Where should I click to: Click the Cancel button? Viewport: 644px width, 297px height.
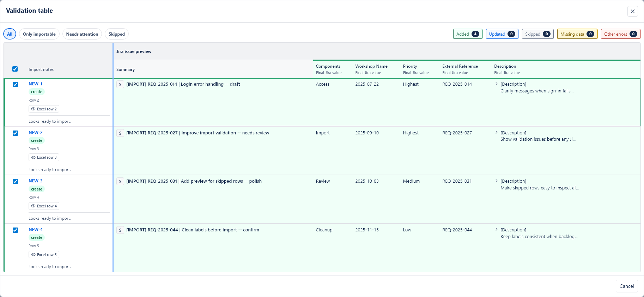click(x=627, y=286)
